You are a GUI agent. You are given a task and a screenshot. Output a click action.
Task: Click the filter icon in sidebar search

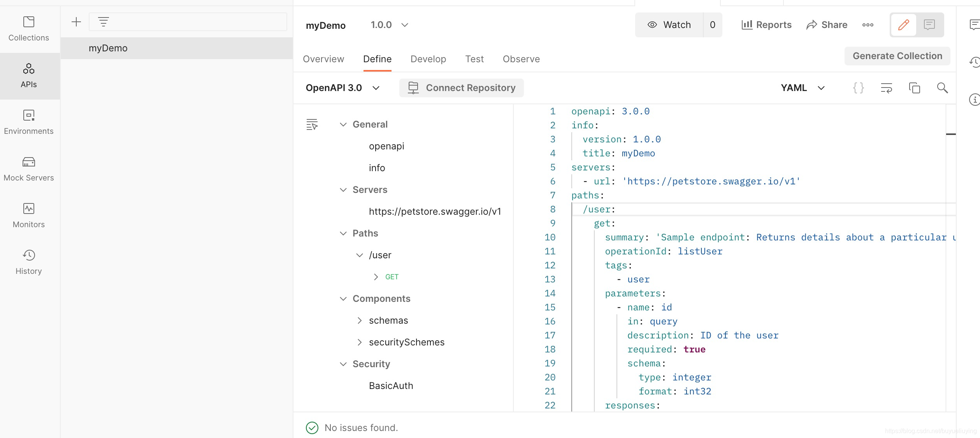[103, 22]
